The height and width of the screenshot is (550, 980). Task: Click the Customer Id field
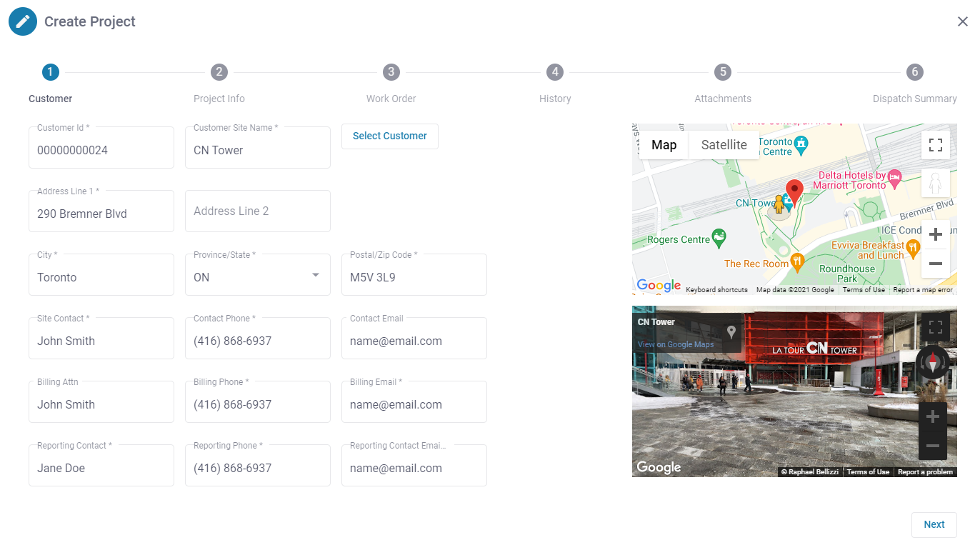pyautogui.click(x=101, y=148)
